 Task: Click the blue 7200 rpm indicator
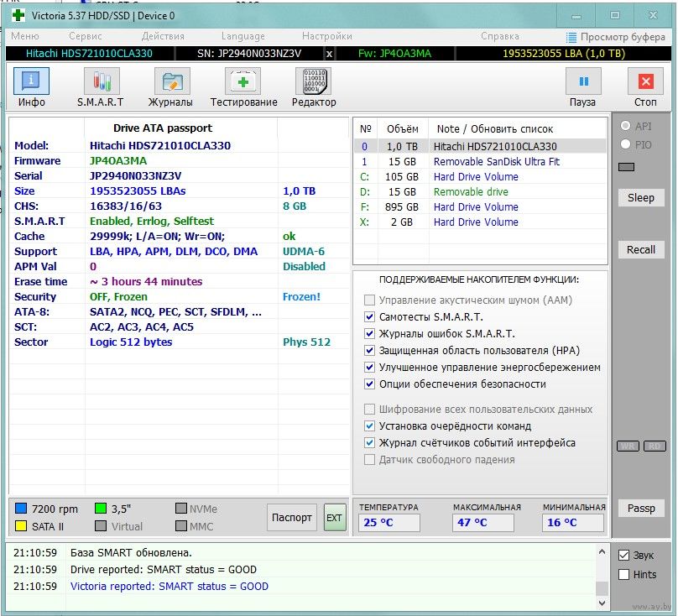click(x=21, y=508)
